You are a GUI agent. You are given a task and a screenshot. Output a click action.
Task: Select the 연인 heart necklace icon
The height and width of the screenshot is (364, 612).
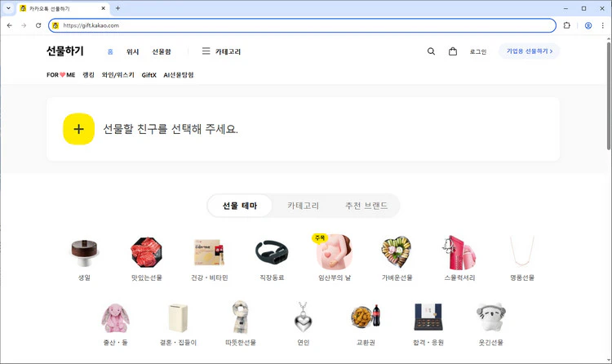click(x=303, y=317)
